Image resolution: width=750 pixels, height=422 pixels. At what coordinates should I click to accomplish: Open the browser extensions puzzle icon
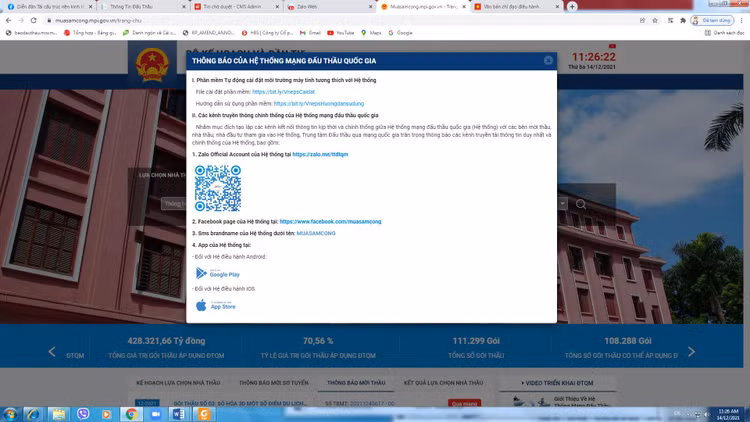point(683,21)
